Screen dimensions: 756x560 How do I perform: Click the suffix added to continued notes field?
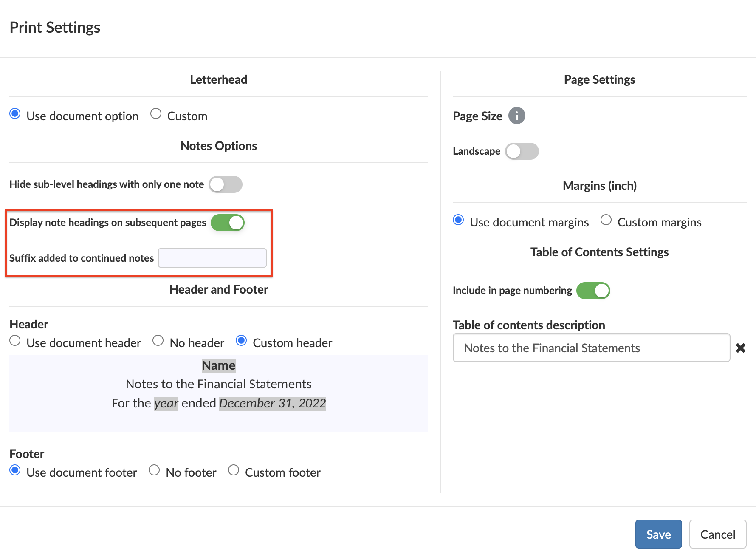(212, 258)
